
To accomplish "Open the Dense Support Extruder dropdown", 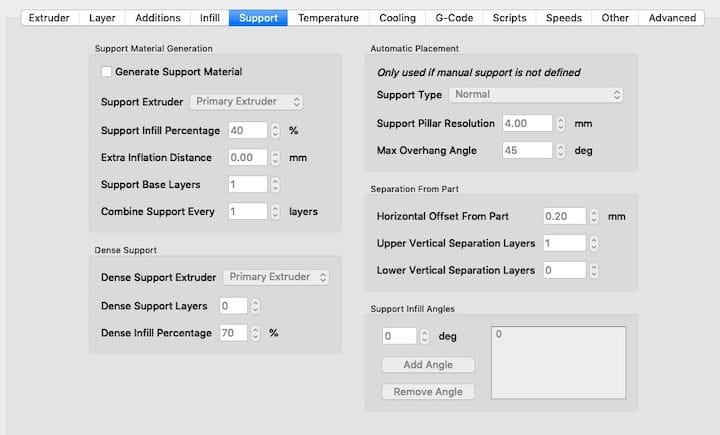I will click(275, 277).
